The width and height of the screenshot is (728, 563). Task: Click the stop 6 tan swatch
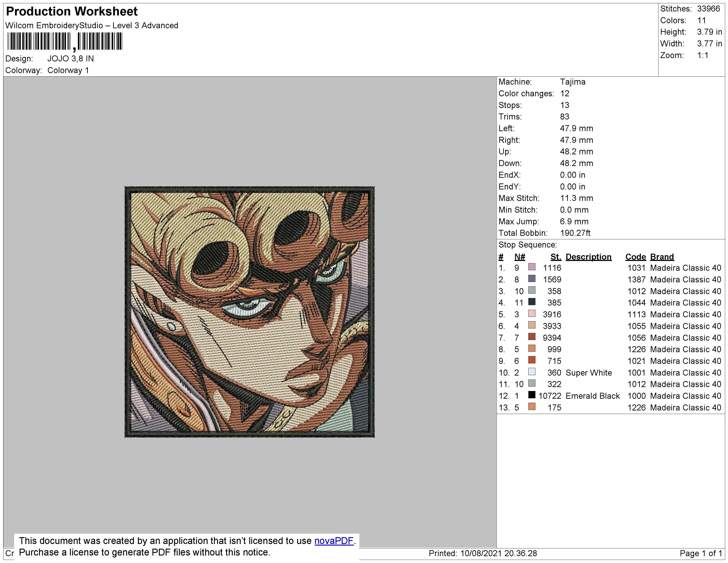click(x=532, y=325)
